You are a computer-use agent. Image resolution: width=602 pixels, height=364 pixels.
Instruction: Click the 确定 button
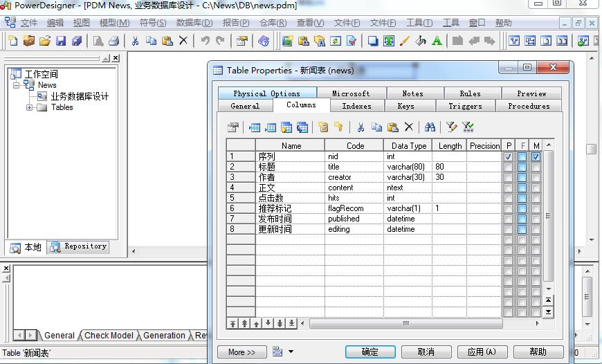point(370,352)
